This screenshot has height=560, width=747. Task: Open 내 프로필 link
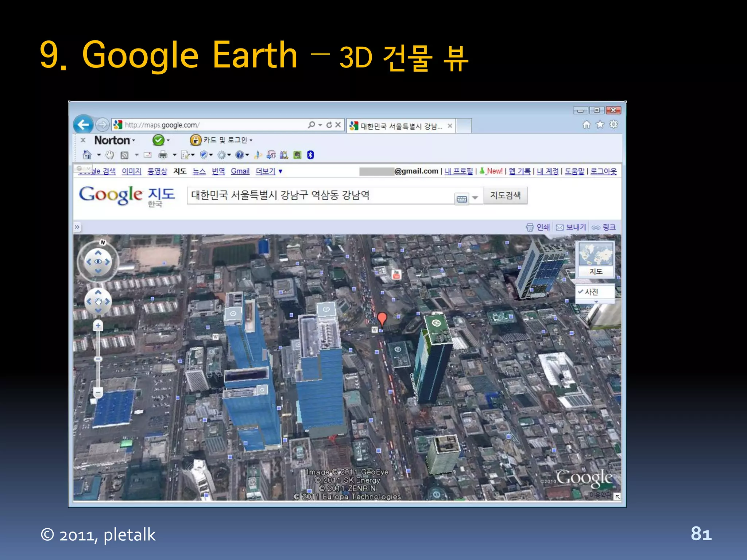click(458, 171)
